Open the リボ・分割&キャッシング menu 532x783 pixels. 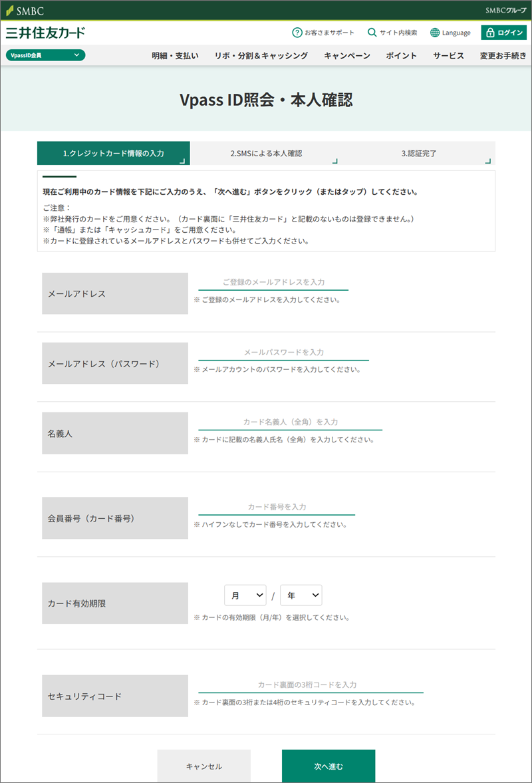(261, 55)
